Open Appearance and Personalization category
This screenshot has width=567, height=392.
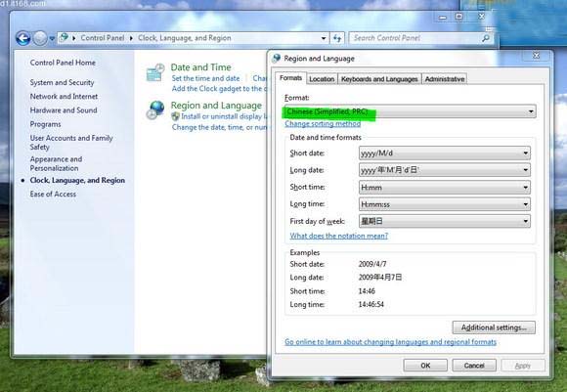point(56,164)
